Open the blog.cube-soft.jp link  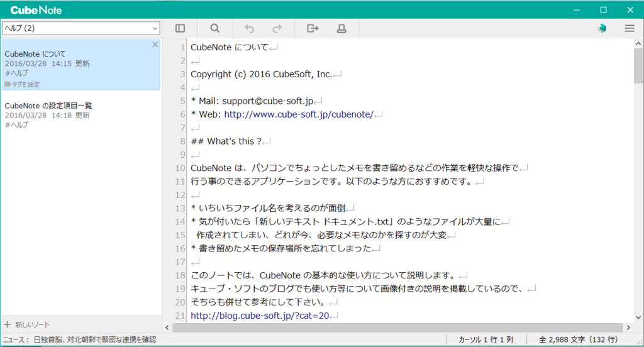(260, 316)
